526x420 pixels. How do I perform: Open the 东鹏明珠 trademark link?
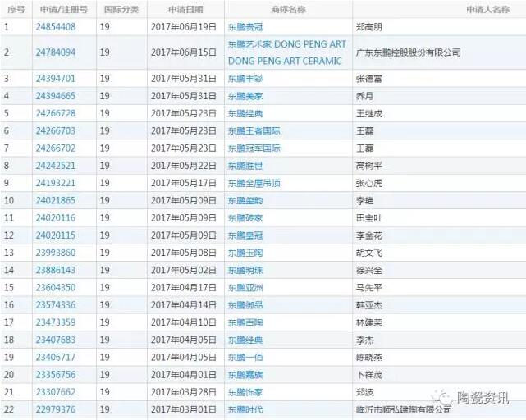(x=245, y=270)
